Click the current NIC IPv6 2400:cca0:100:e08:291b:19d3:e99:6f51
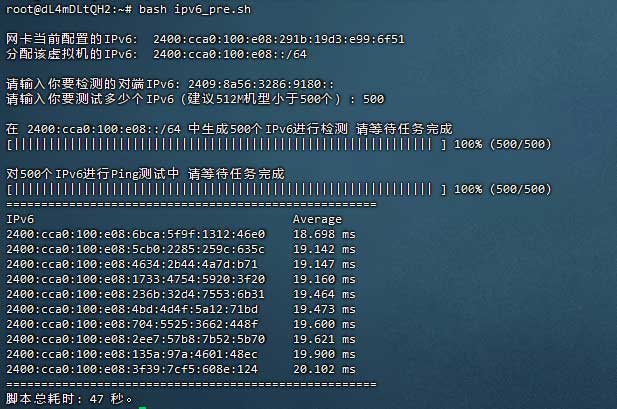Image resolution: width=617 pixels, height=409 pixels. click(279, 39)
